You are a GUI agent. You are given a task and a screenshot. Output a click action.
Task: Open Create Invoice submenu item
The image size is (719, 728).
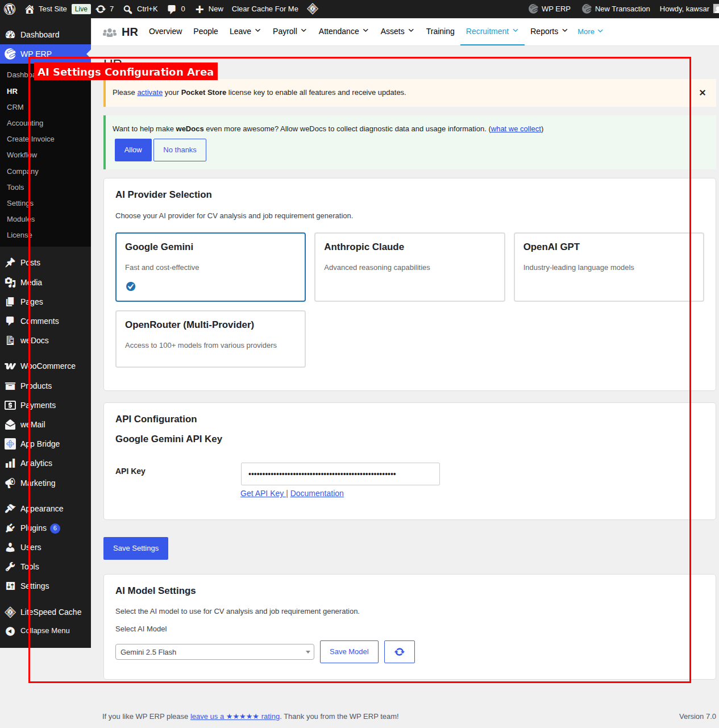pos(31,139)
